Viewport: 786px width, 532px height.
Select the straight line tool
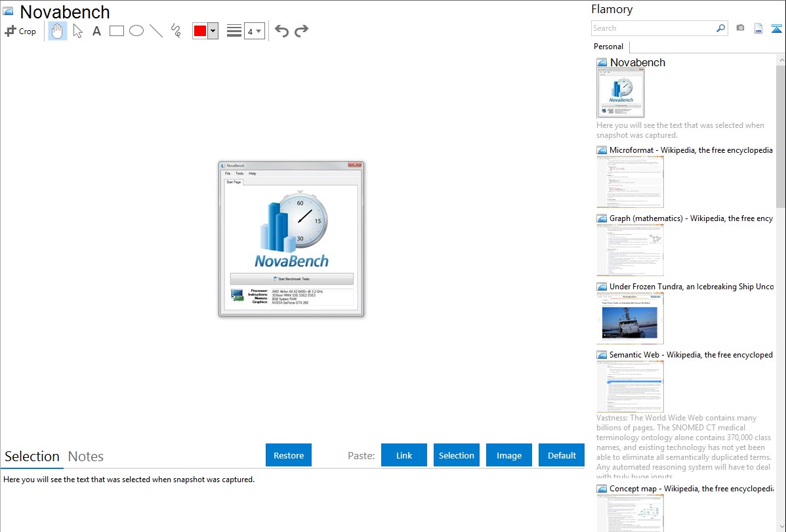pos(156,31)
